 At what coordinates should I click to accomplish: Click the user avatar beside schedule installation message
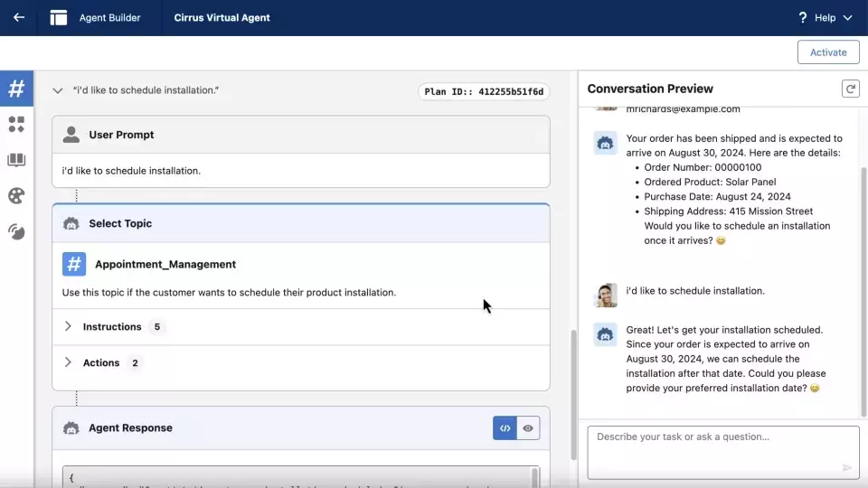(x=605, y=295)
